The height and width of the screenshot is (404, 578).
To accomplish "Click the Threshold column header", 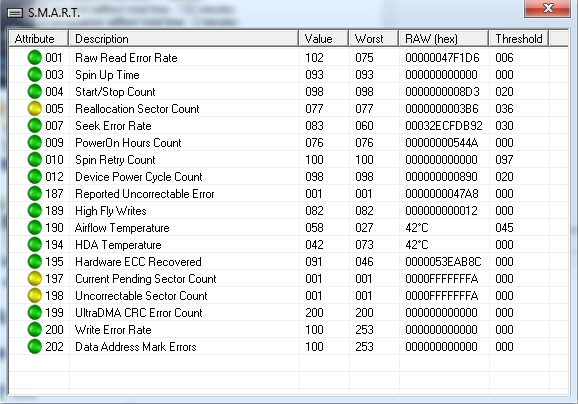I will click(x=519, y=38).
